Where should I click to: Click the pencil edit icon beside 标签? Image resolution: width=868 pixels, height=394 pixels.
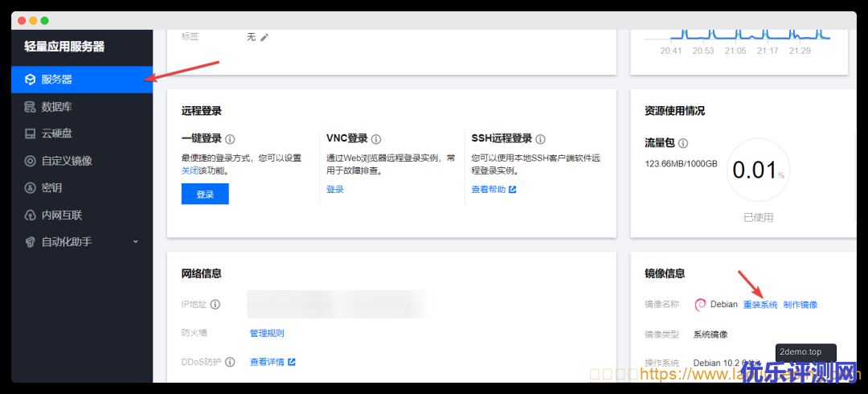click(264, 37)
